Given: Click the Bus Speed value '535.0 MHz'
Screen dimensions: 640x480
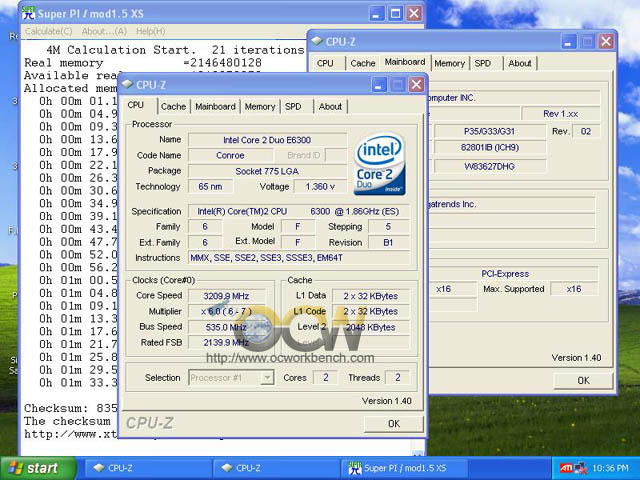Looking at the screenshot, I should tap(227, 327).
